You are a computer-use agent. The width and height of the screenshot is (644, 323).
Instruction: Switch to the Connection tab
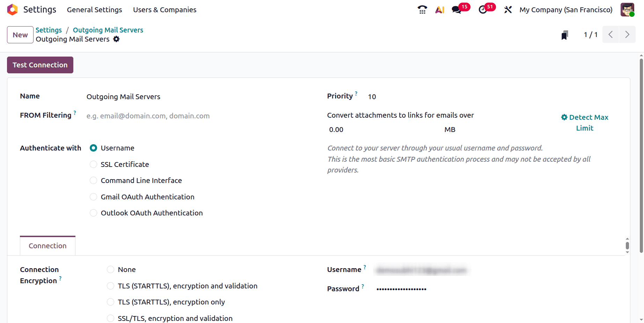pos(47,245)
